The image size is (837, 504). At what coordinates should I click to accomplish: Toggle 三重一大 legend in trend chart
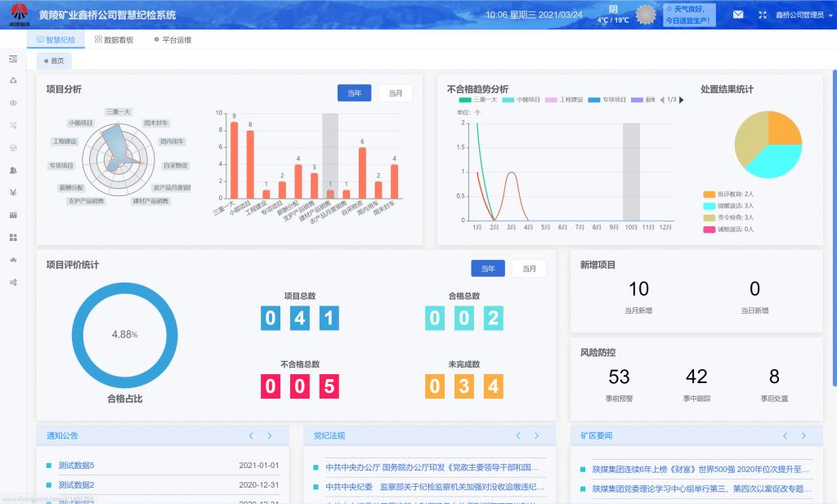point(478,100)
